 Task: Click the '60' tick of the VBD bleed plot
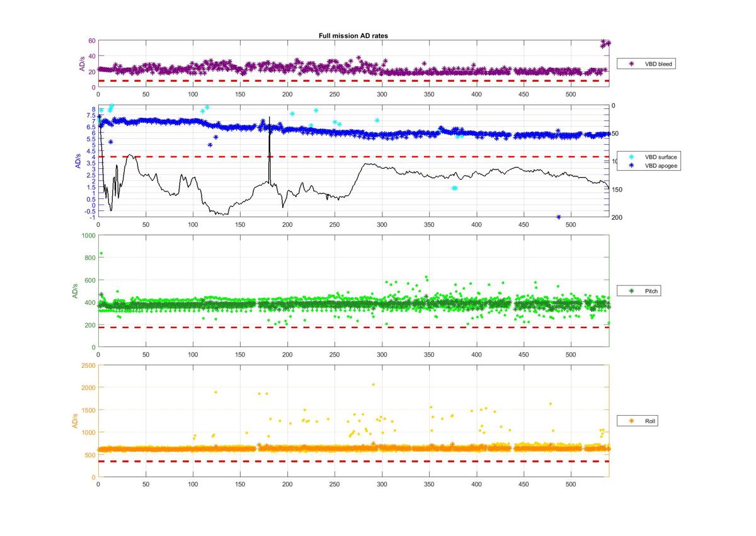coord(91,41)
